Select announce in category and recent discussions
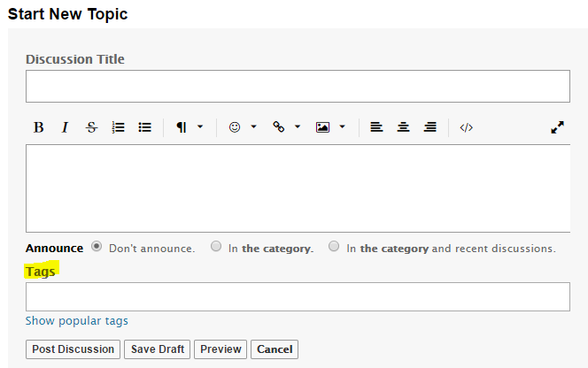Image resolution: width=588 pixels, height=368 pixels. click(334, 247)
